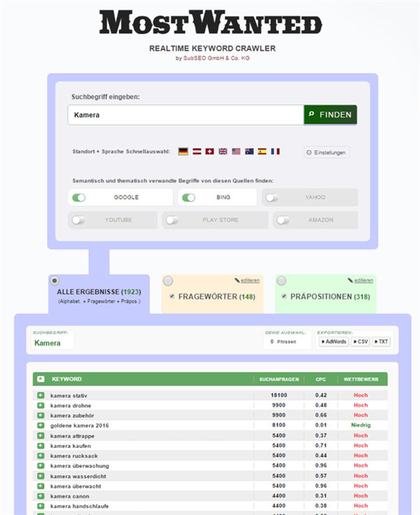Click the 'kamera handschlaufe' keyword text
This screenshot has width=420, height=515.
tap(79, 506)
